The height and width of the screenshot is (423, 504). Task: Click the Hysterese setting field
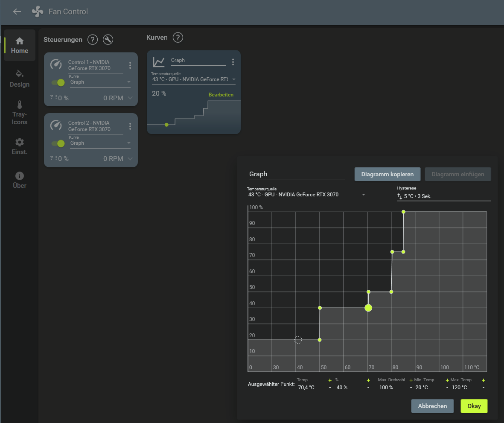click(444, 196)
